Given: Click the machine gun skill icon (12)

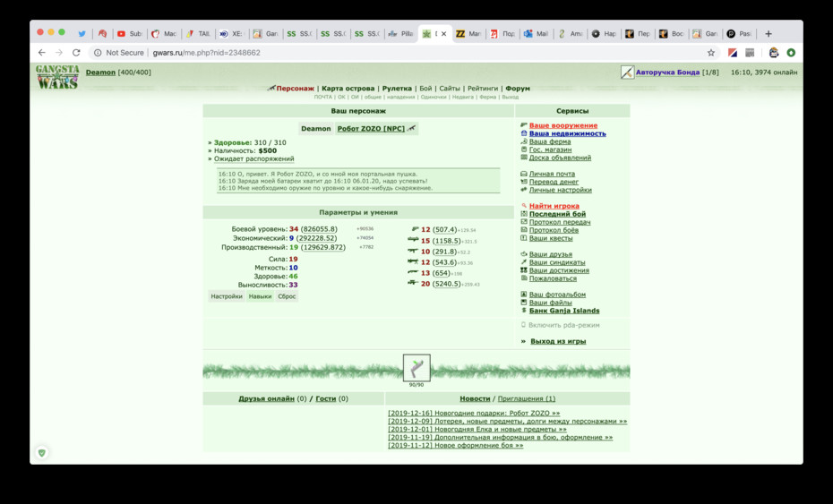Looking at the screenshot, I should click(x=413, y=261).
